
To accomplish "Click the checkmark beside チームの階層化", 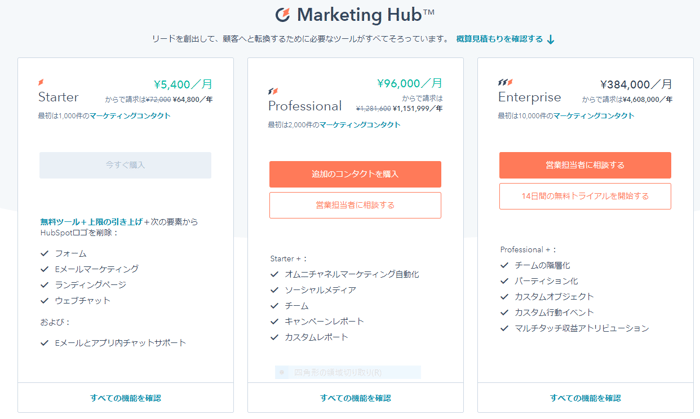I will 504,265.
